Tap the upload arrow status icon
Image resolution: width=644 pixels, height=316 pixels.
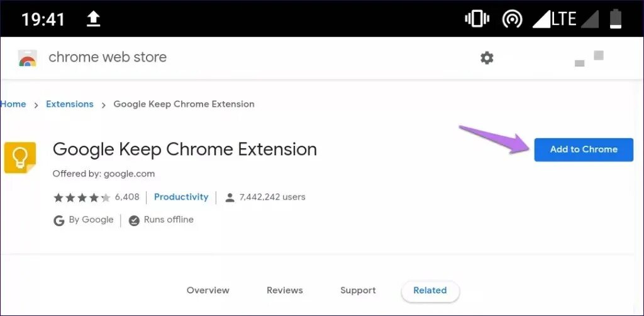[94, 19]
